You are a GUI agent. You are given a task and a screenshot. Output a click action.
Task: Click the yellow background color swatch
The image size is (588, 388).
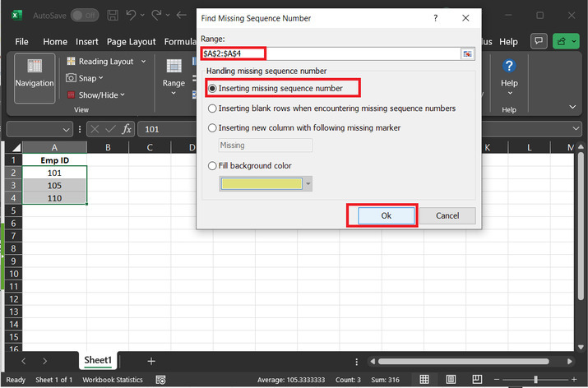[x=262, y=183]
